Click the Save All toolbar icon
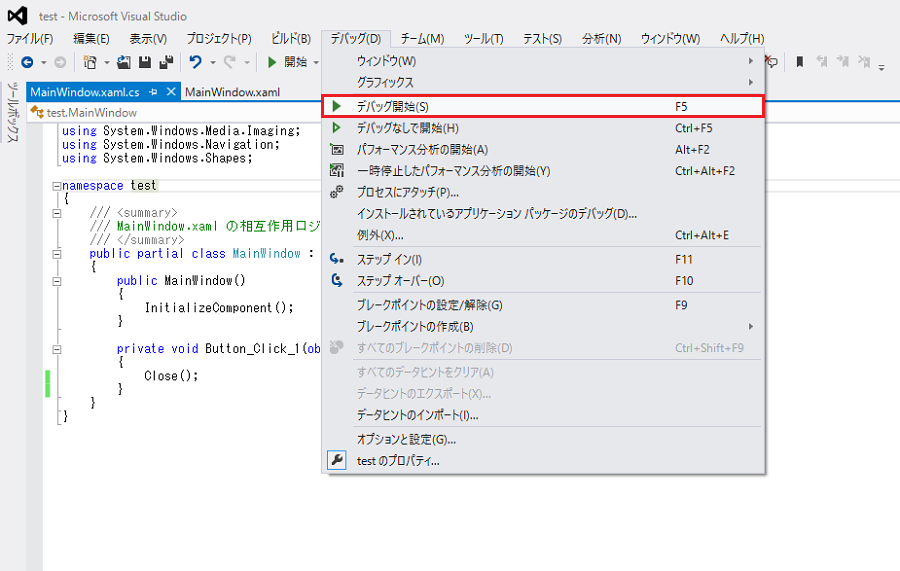 coord(166,62)
